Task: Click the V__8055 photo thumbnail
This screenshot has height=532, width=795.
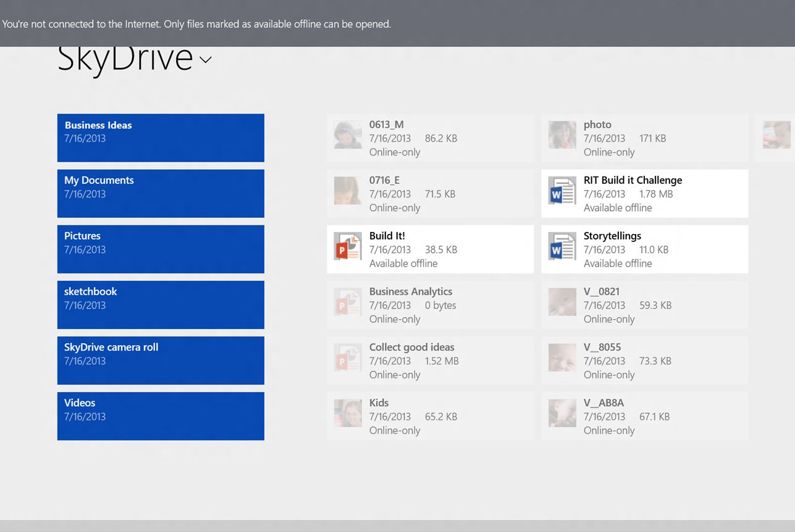Action: (x=562, y=357)
